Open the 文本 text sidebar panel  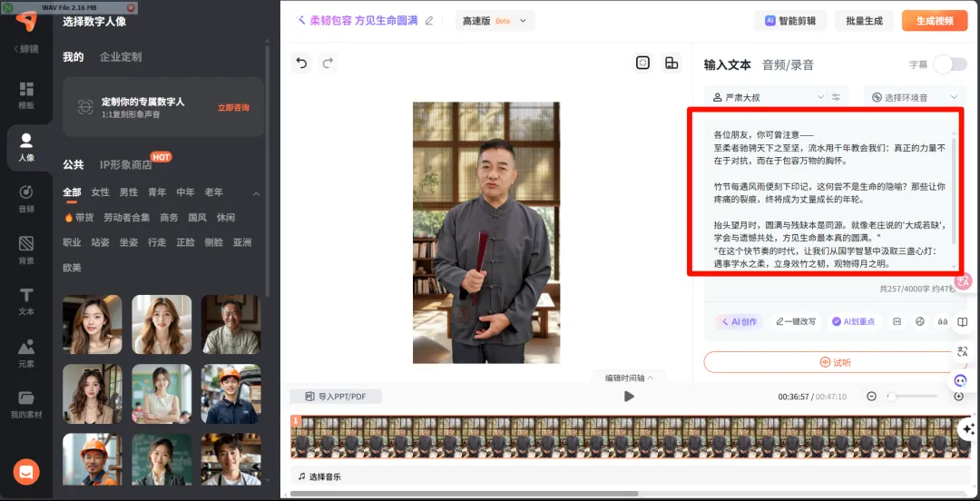[26, 302]
